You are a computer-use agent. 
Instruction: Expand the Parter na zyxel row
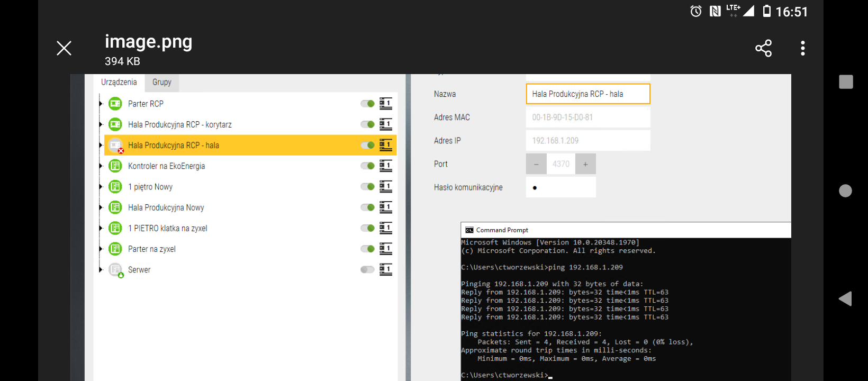coord(100,249)
